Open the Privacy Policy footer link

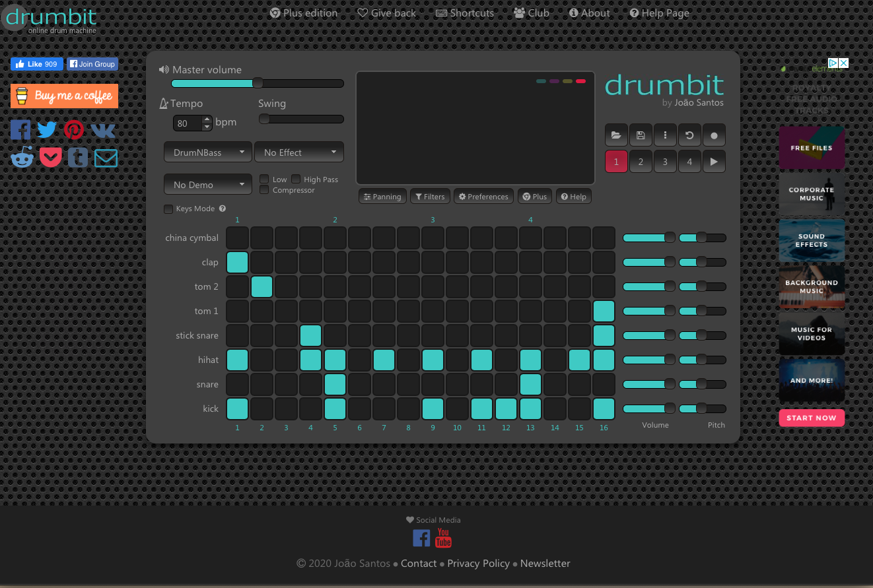(x=478, y=564)
